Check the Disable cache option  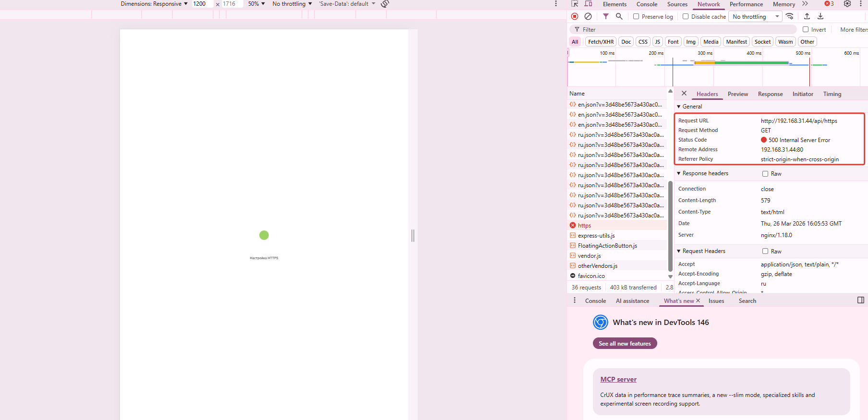[x=686, y=16]
